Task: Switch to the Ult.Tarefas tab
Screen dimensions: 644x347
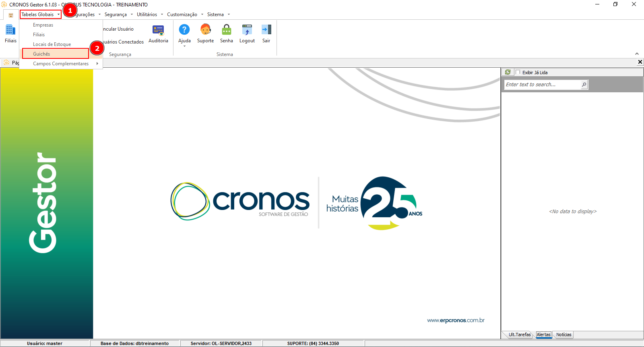Action: [x=519, y=335]
